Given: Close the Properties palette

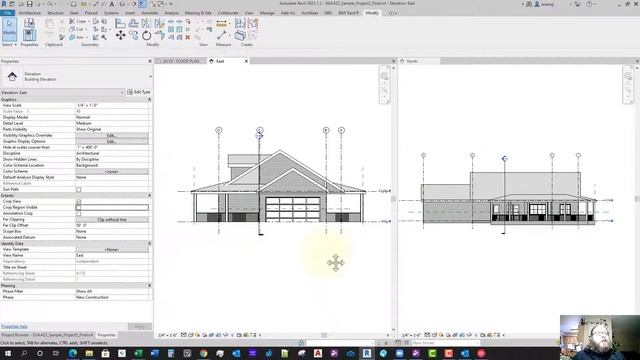Looking at the screenshot, I should [x=149, y=61].
